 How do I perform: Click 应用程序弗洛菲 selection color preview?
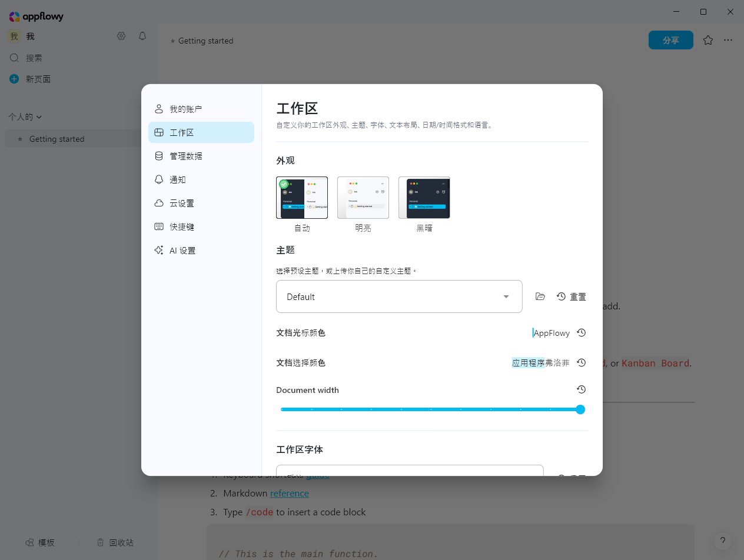[541, 363]
